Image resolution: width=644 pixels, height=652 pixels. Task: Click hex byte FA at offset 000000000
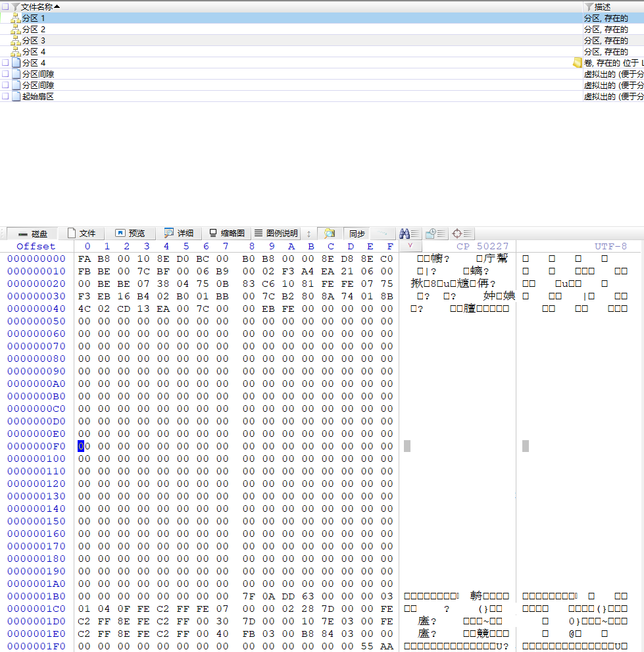pyautogui.click(x=84, y=259)
